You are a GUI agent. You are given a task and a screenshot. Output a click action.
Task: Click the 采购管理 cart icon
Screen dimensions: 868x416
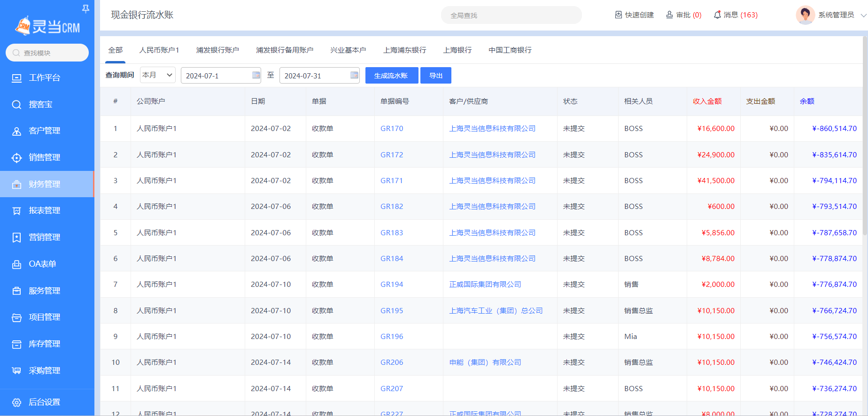(16, 371)
